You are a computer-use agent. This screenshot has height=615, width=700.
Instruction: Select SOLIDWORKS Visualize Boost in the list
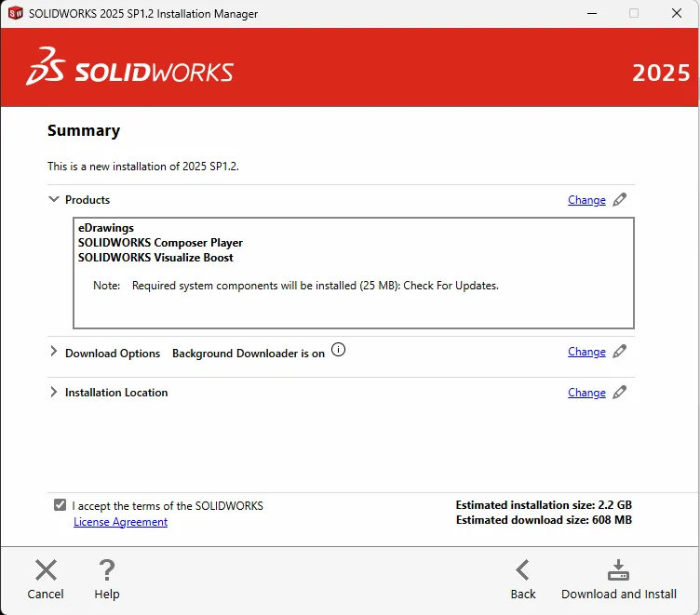155,258
